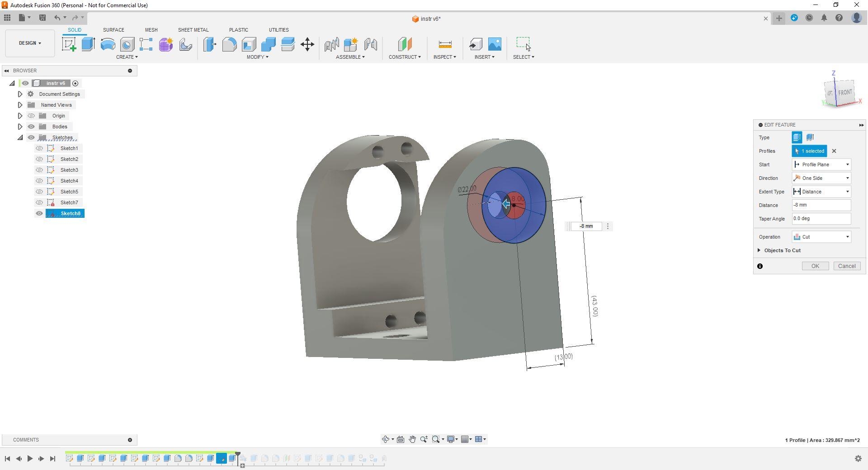Open the Help question mark menu
This screenshot has width=868, height=470.
pos(839,18)
